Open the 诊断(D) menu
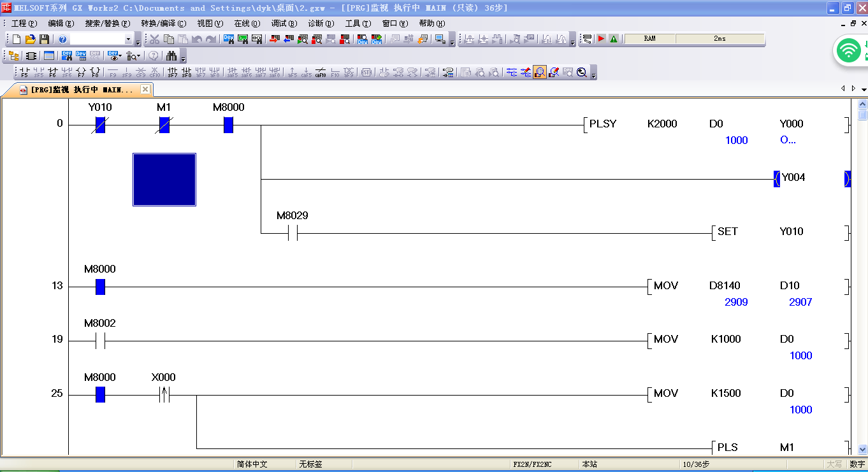The image size is (868, 472). point(321,24)
